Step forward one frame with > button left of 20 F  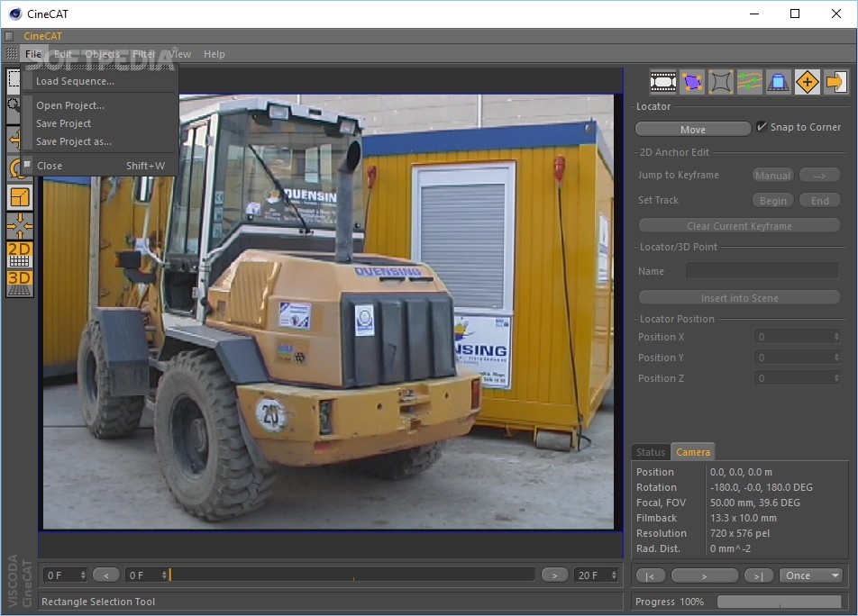(554, 575)
